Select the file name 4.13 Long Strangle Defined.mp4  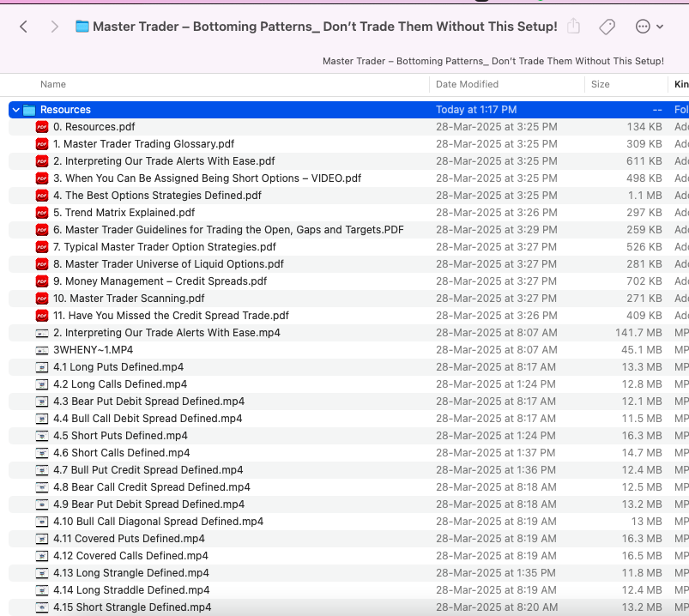(131, 573)
